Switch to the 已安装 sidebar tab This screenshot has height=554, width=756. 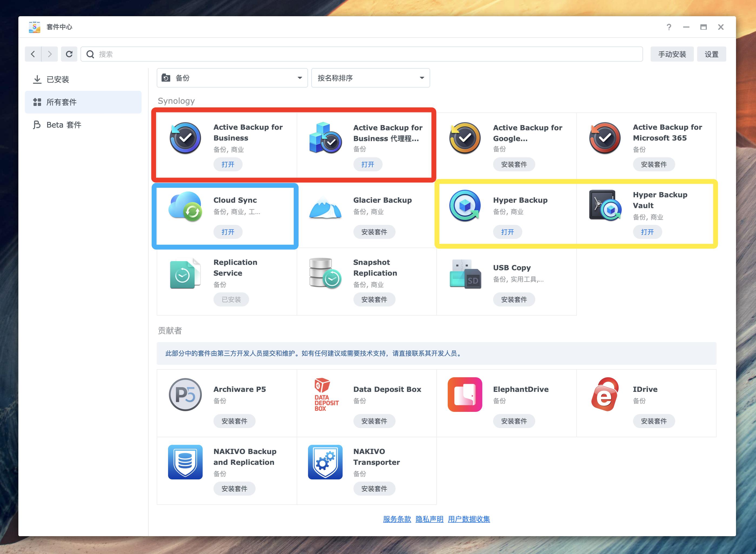point(58,79)
